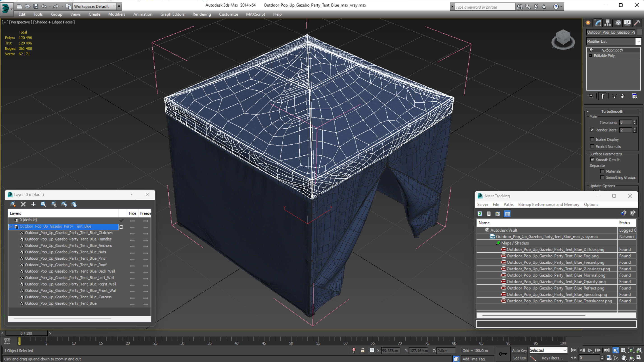Open the Hierarchy command panel tab

coord(607,23)
